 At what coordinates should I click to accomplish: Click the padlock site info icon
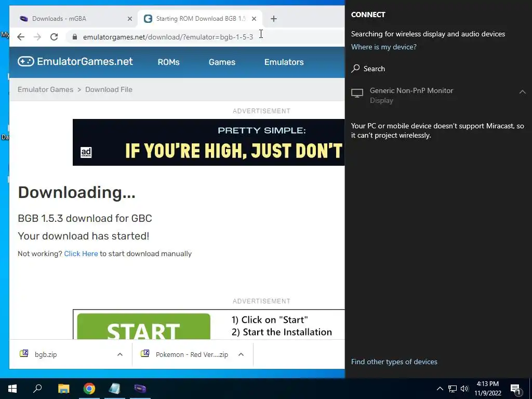[75, 37]
